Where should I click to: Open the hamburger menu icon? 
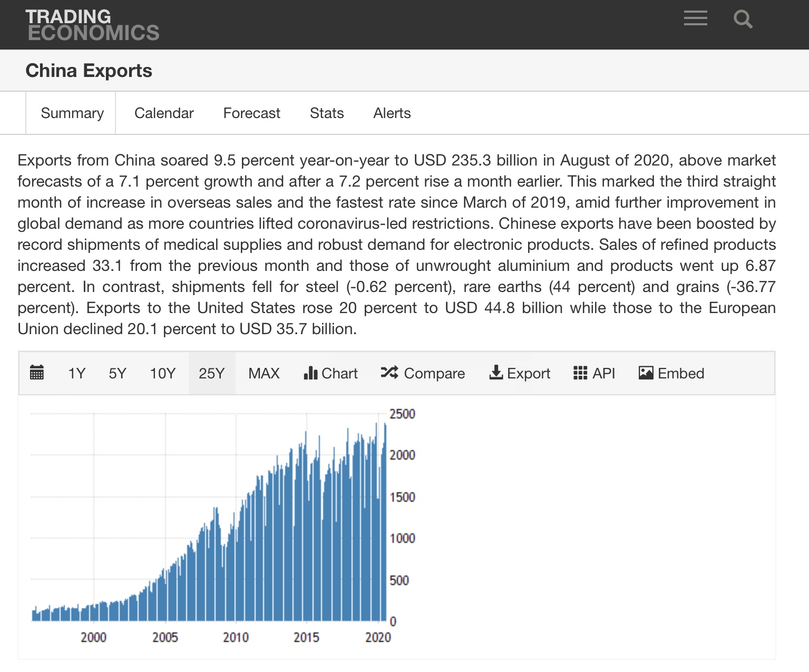pyautogui.click(x=696, y=18)
